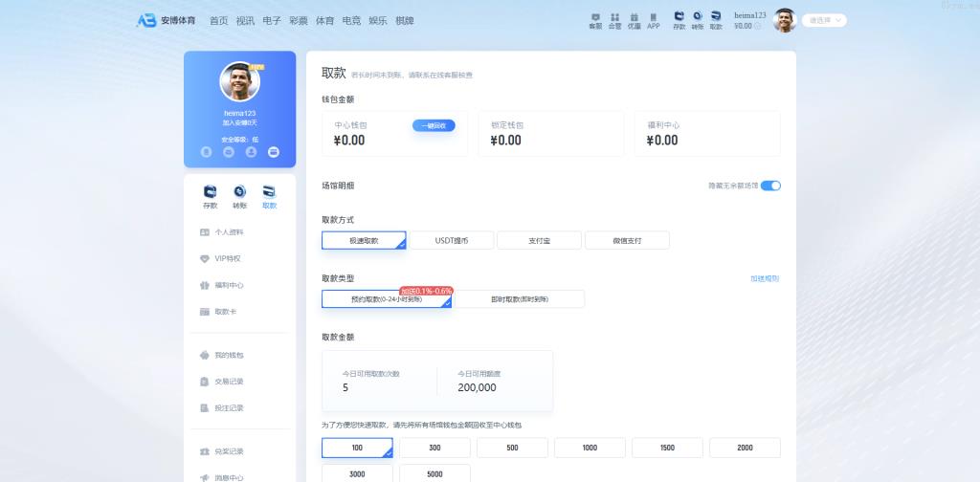Open the 客服 customer service icon in header
Viewport: 980px width, 482px height.
(595, 20)
